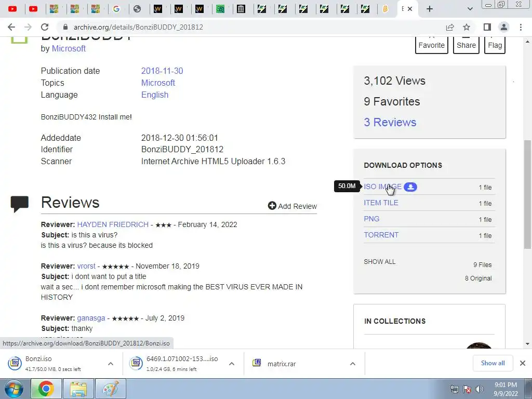532x399 pixels.
Task: Open reviewer HAYDEN FRIEDRICH's profile
Action: pos(113,224)
